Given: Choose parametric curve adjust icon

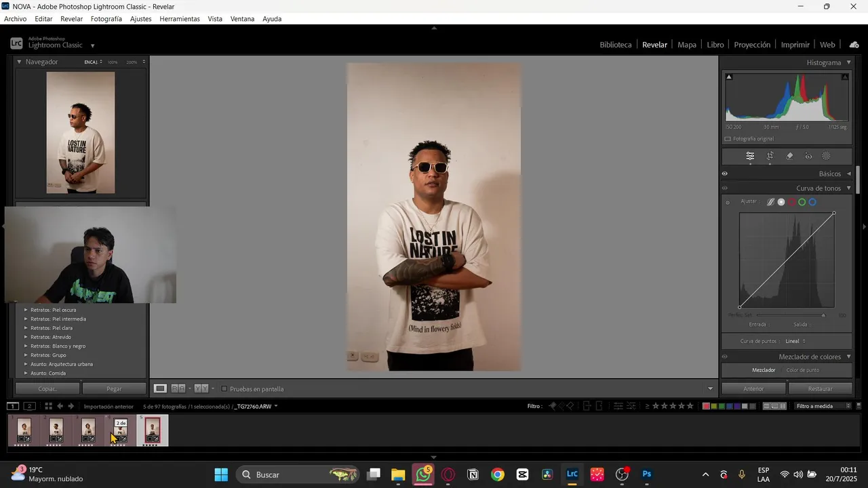Looking at the screenshot, I should click(x=770, y=202).
